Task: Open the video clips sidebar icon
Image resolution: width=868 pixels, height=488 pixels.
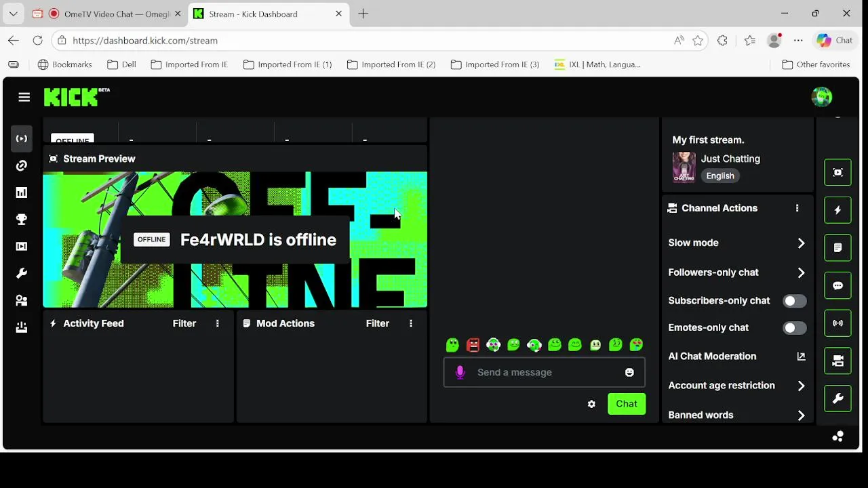Action: click(22, 247)
